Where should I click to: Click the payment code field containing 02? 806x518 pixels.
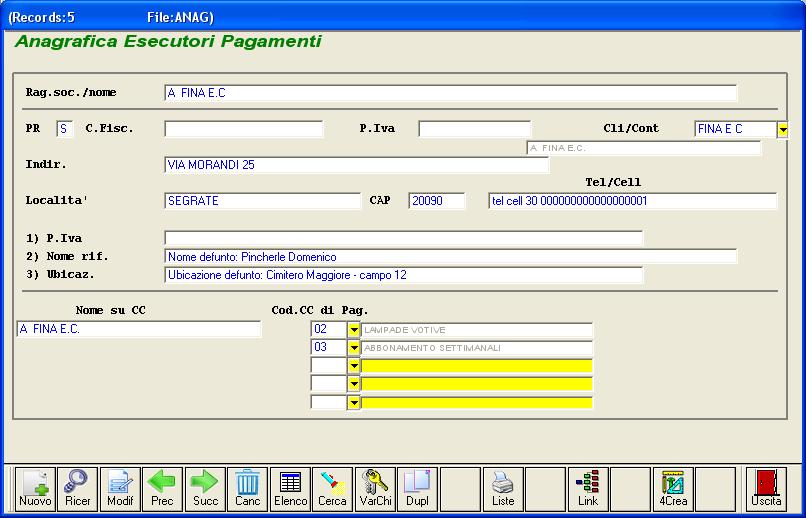(x=329, y=329)
